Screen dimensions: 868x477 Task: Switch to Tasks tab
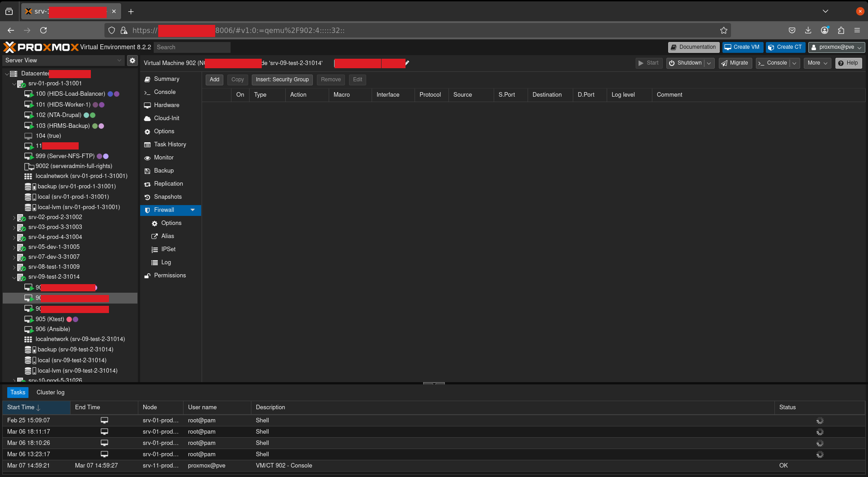tap(18, 393)
